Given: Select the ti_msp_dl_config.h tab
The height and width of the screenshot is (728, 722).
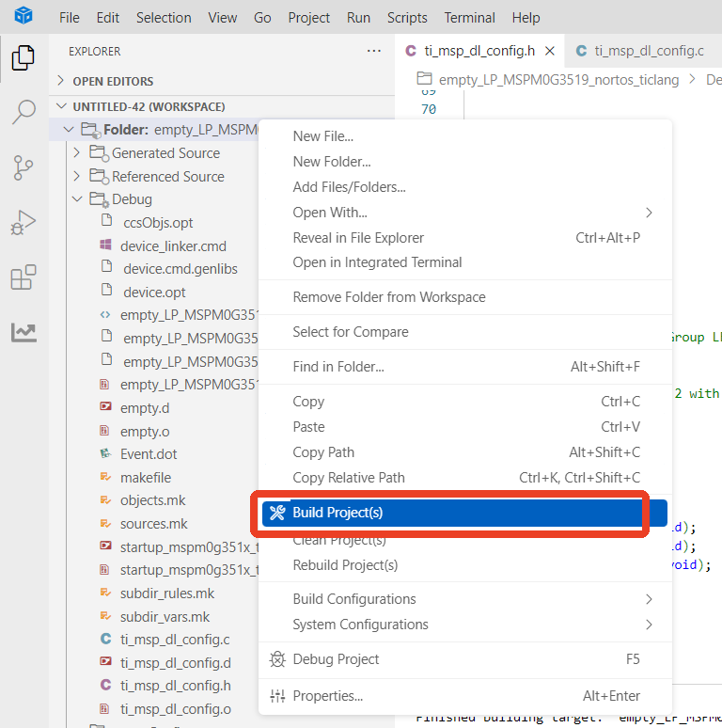Looking at the screenshot, I should (479, 51).
